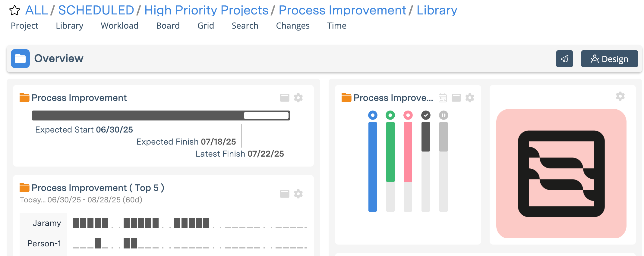This screenshot has height=256, width=644.
Task: Click the Expected Finish progress bar
Action: [160, 115]
